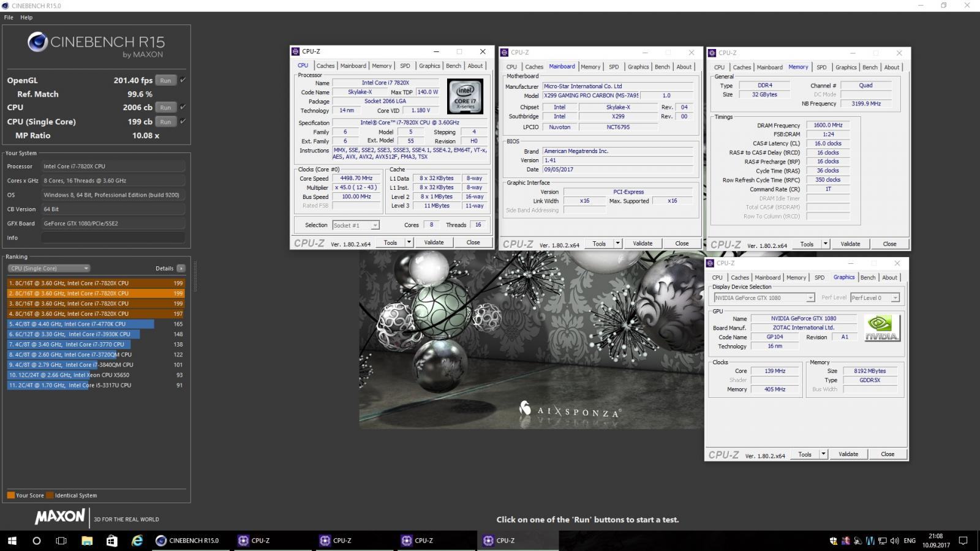
Task: Toggle the CPU (Single Core) test checkmark
Action: coord(183,121)
